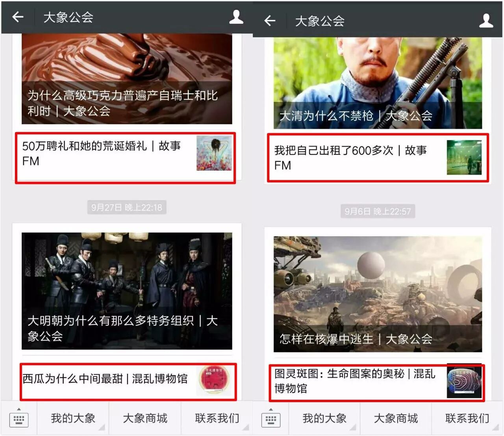Image resolution: width=504 pixels, height=436 pixels.
Task: Open the 我把自己出租了600多次 story article
Action: [377, 158]
